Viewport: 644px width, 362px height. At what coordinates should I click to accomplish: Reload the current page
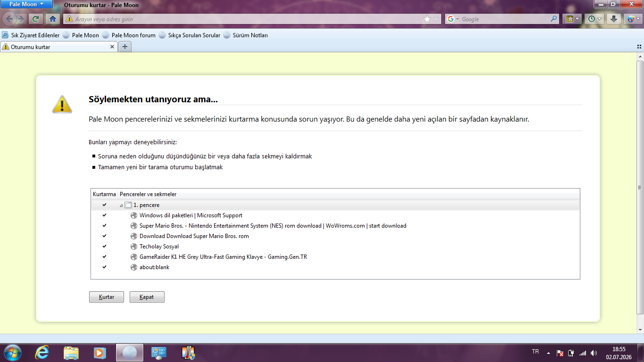[36, 19]
